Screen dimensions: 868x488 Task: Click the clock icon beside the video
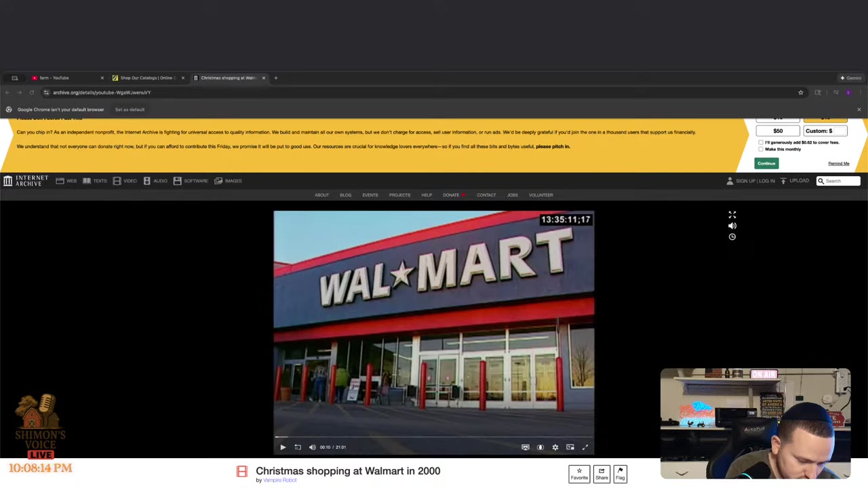click(732, 237)
